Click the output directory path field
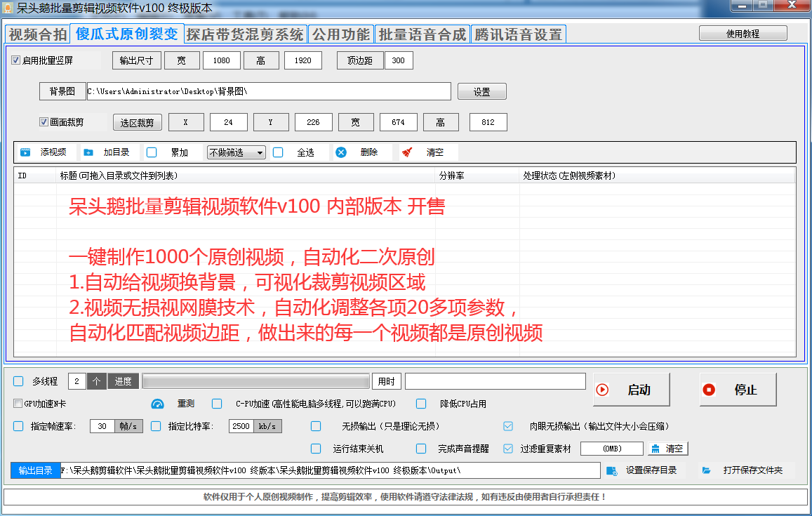 pyautogui.click(x=330, y=470)
